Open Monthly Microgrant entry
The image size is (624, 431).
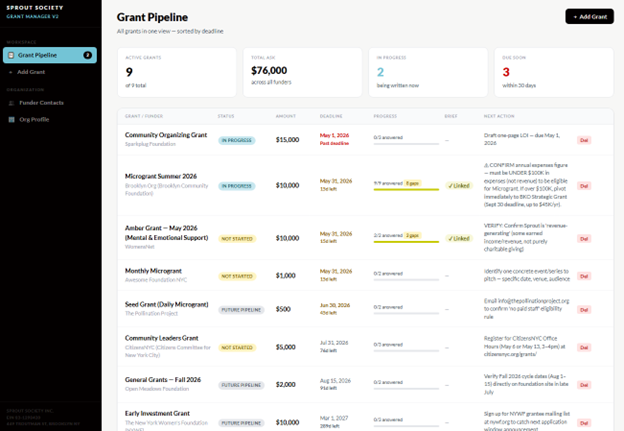click(x=153, y=271)
